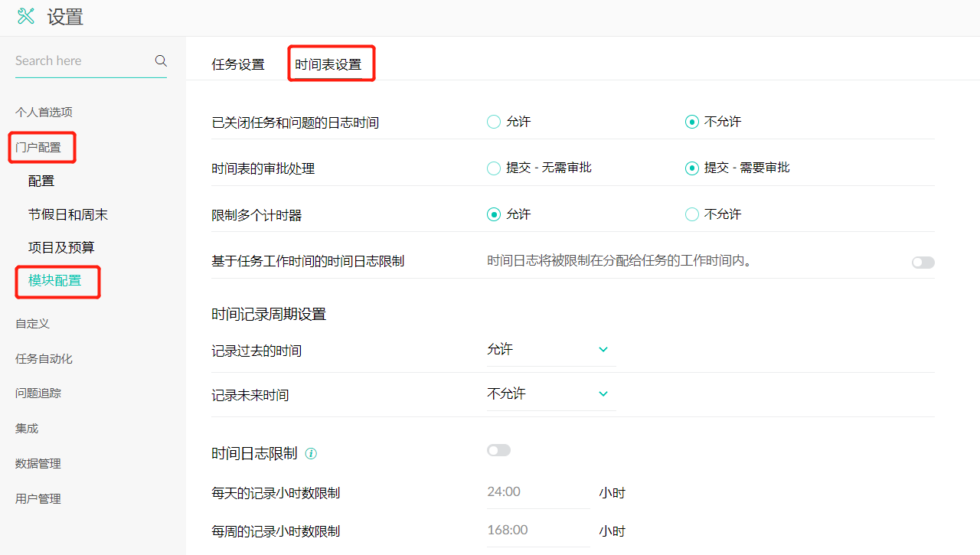Click the info icon beside 时间日志限制
This screenshot has height=555, width=980.
(311, 454)
